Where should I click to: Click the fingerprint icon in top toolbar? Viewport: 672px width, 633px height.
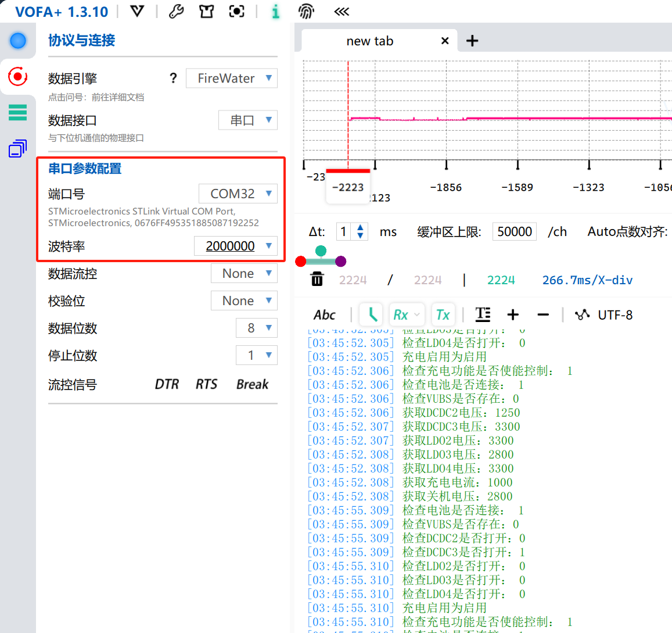pyautogui.click(x=306, y=11)
